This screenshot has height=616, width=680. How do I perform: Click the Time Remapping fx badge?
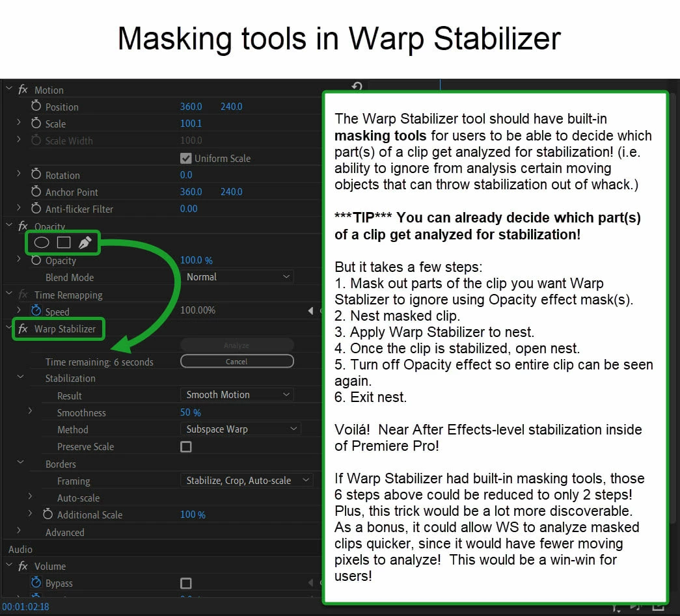tap(23, 295)
